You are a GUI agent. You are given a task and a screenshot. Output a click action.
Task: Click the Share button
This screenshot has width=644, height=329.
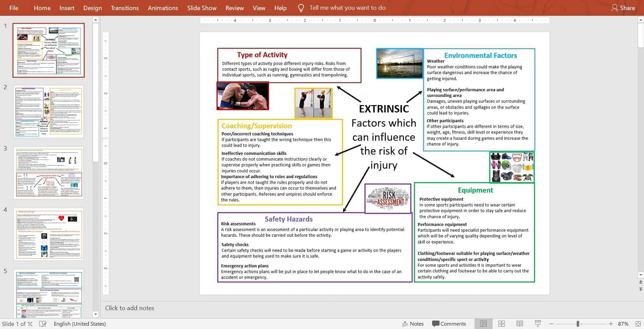[x=623, y=8]
